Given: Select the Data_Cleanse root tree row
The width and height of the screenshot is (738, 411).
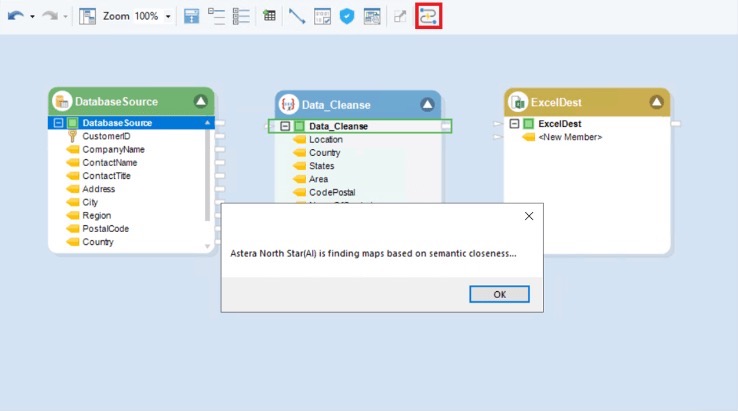Looking at the screenshot, I should [x=360, y=126].
